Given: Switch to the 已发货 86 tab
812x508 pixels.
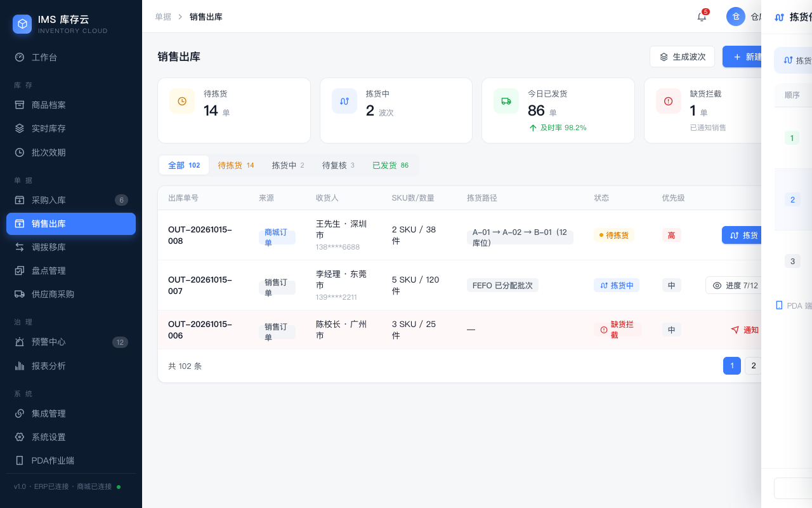Looking at the screenshot, I should click(390, 165).
